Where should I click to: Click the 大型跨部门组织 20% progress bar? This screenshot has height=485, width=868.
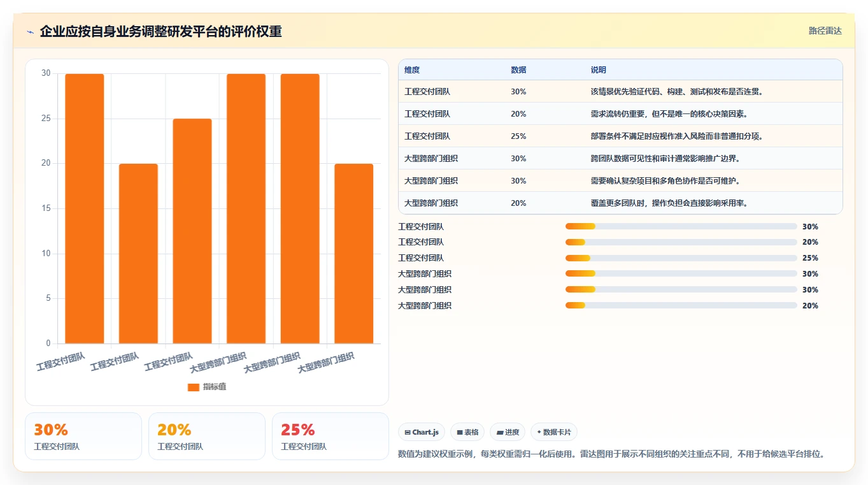(x=681, y=306)
